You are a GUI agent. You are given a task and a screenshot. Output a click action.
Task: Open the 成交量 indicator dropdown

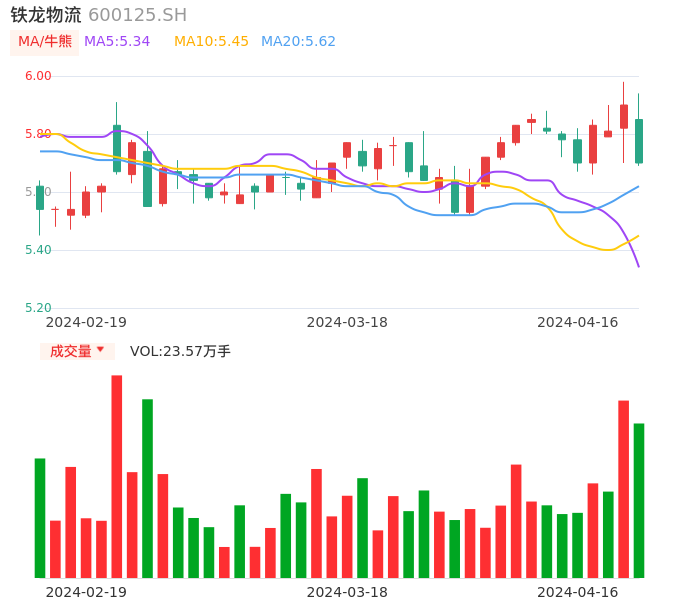tap(77, 351)
